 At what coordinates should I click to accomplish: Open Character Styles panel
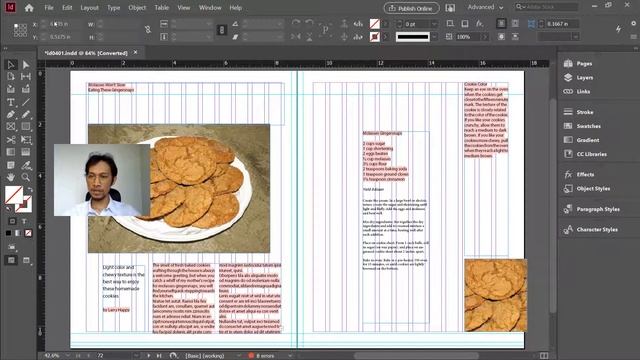(x=597, y=230)
